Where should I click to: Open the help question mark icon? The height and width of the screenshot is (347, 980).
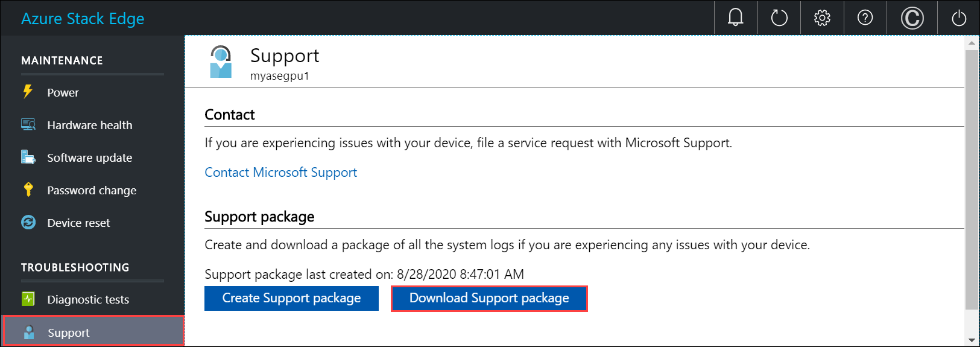pyautogui.click(x=865, y=18)
